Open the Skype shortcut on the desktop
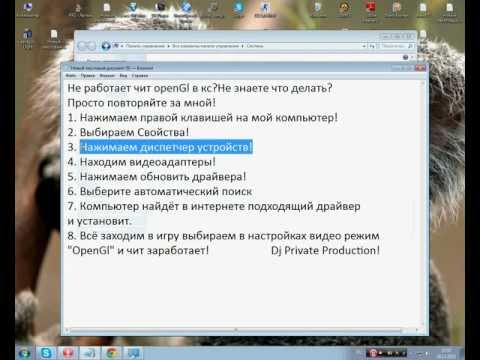This screenshot has height=360, width=480. (x=239, y=9)
